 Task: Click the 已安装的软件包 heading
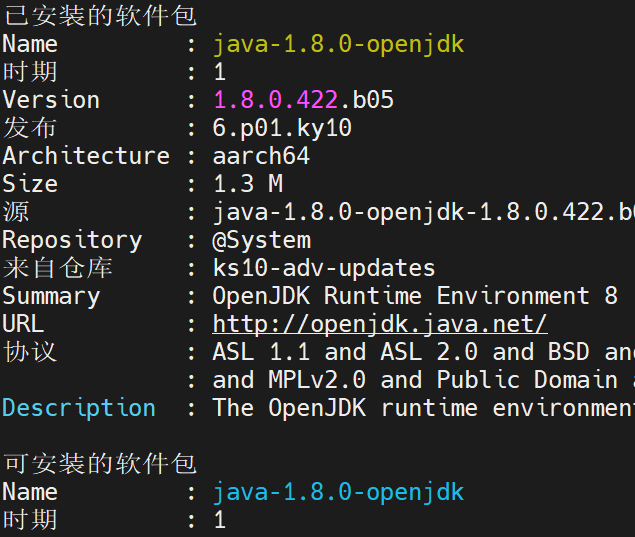100,16
